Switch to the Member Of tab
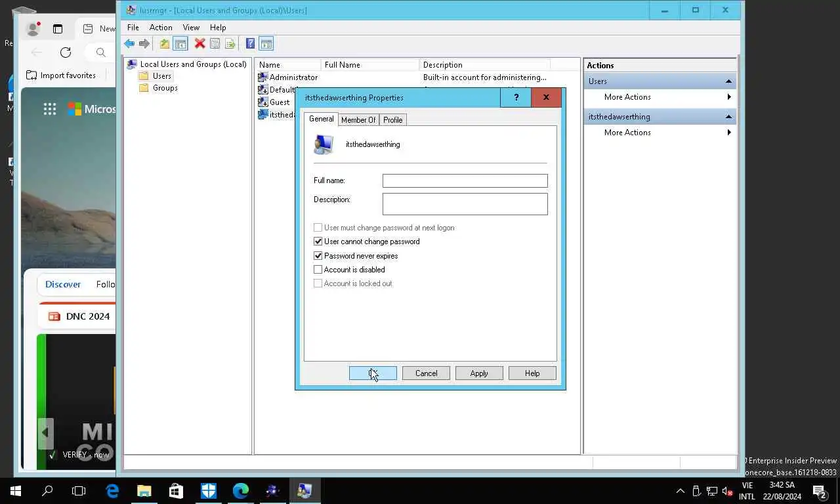 (x=358, y=119)
